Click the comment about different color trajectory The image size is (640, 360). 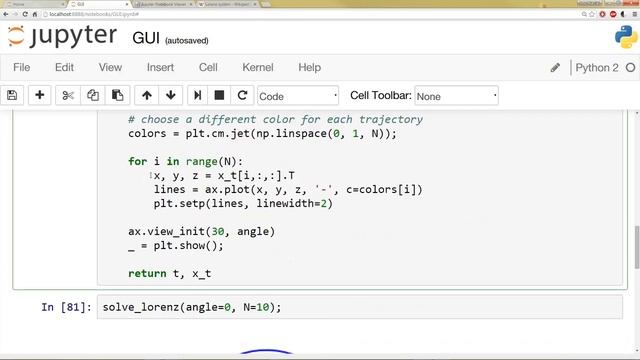tap(275, 120)
